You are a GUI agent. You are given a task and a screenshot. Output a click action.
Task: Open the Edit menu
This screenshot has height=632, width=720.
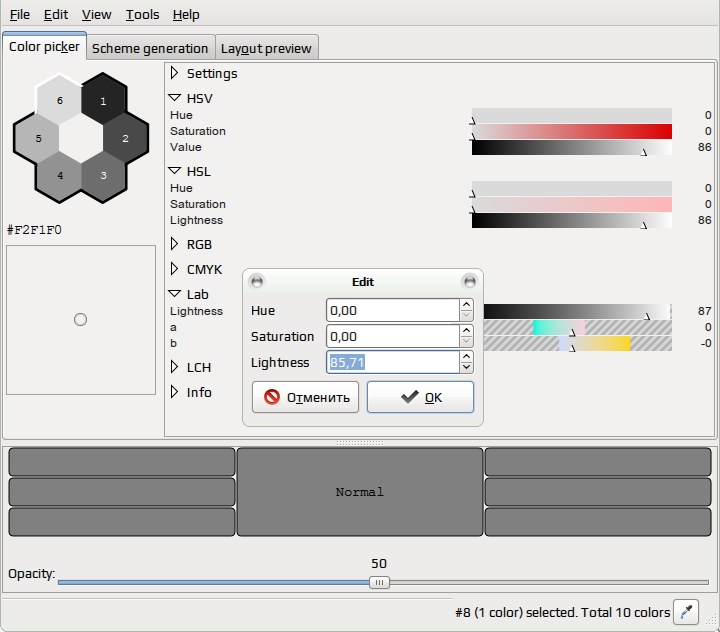56,15
